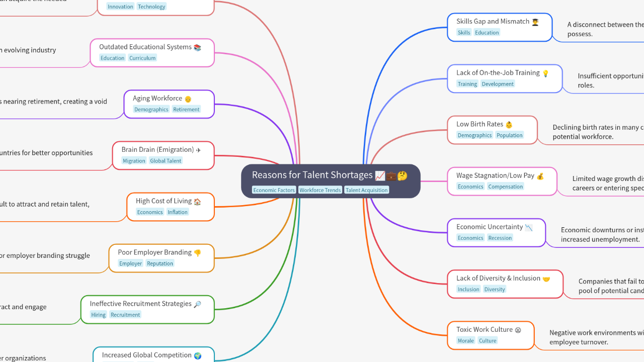
Task: Click the downward chart icon on Economic Uncertainty
Action: [x=529, y=227]
